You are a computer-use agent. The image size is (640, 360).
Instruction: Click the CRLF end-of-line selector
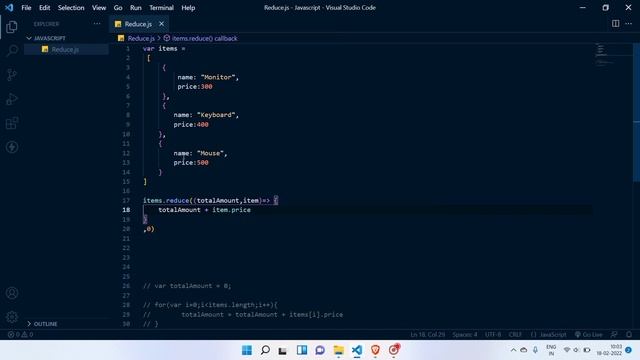tap(515, 334)
